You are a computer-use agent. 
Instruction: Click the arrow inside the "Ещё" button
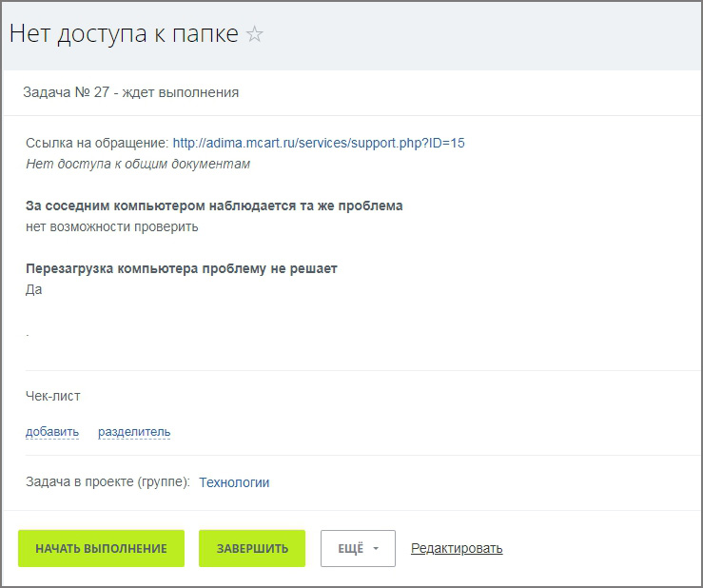(377, 549)
